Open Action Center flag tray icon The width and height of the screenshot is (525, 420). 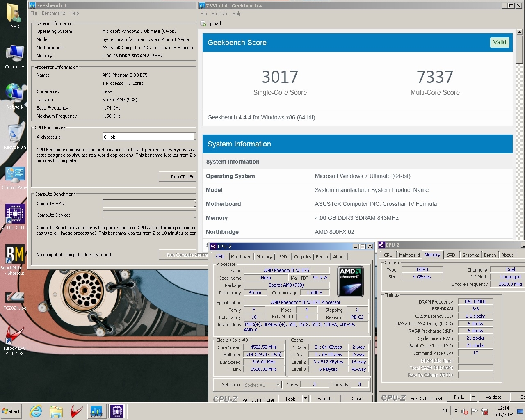pyautogui.click(x=474, y=411)
